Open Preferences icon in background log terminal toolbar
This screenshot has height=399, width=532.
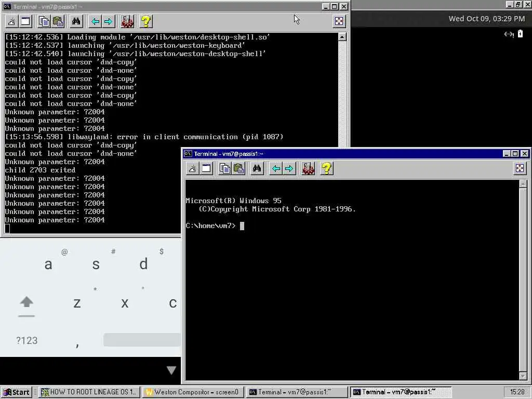tap(127, 21)
